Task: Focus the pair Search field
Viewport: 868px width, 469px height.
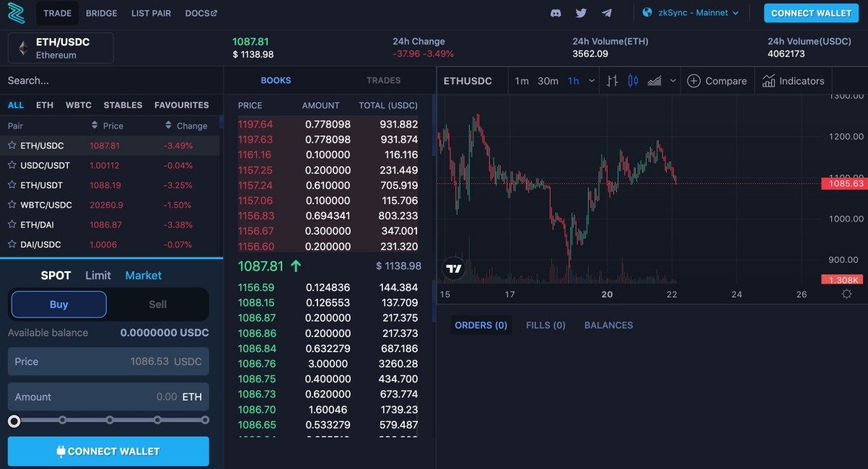Action: [112, 80]
